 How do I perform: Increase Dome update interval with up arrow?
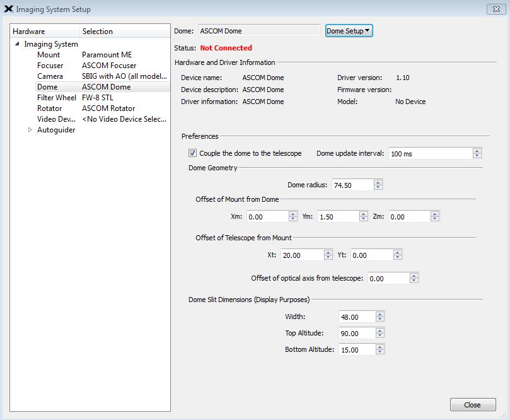tap(477, 151)
